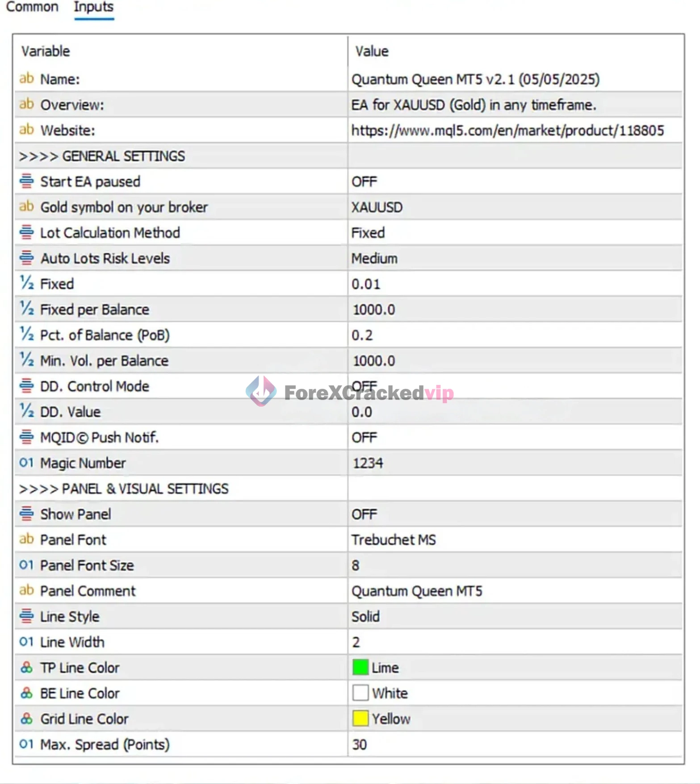This screenshot has width=700, height=784.
Task: Click the enum icon beside MQID Push Notif.
Action: (x=26, y=437)
